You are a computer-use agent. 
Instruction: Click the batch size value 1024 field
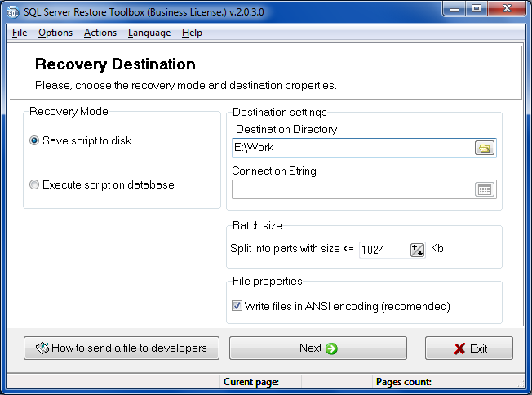pos(384,250)
